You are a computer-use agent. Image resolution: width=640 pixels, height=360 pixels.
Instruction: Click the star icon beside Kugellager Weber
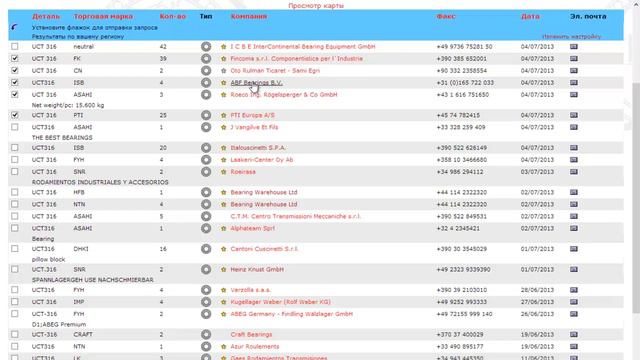(223, 302)
